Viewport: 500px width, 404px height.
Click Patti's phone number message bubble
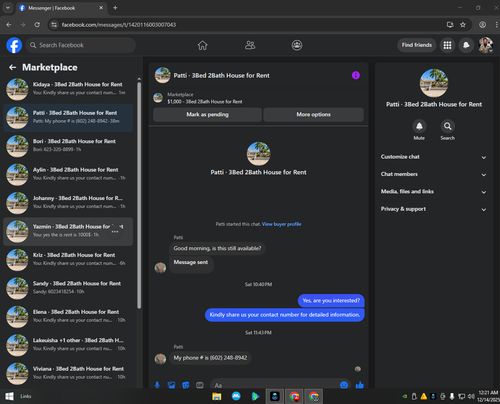(x=210, y=358)
